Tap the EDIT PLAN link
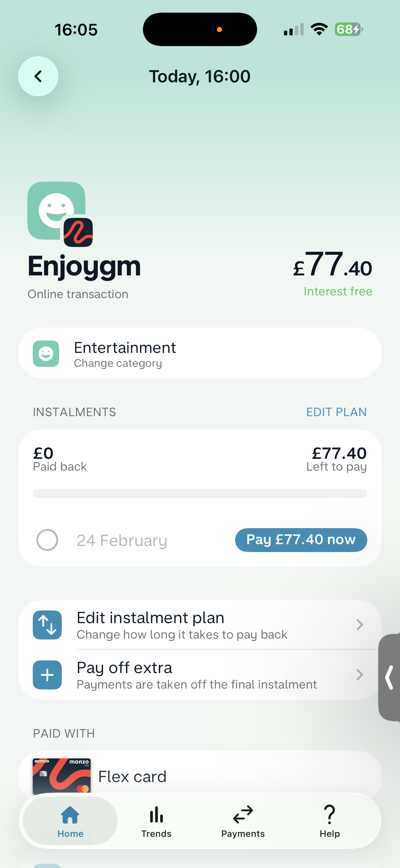Image resolution: width=400 pixels, height=868 pixels. (x=336, y=412)
